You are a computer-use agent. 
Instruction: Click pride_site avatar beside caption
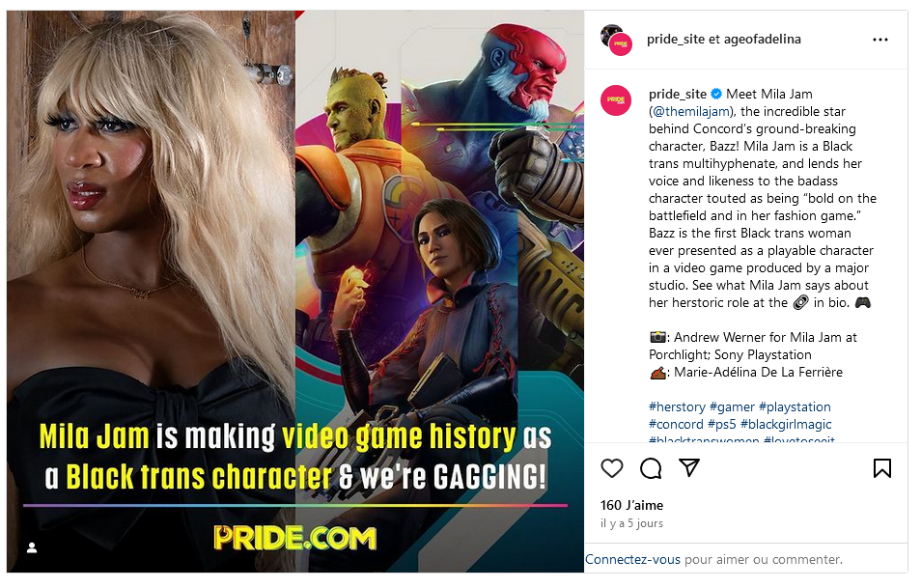(x=616, y=100)
